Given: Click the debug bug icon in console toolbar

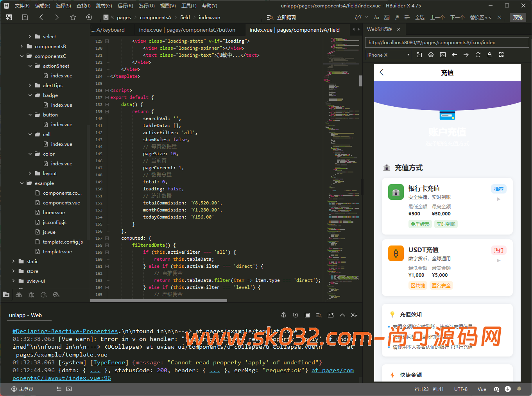Looking at the screenshot, I should pyautogui.click(x=284, y=315).
